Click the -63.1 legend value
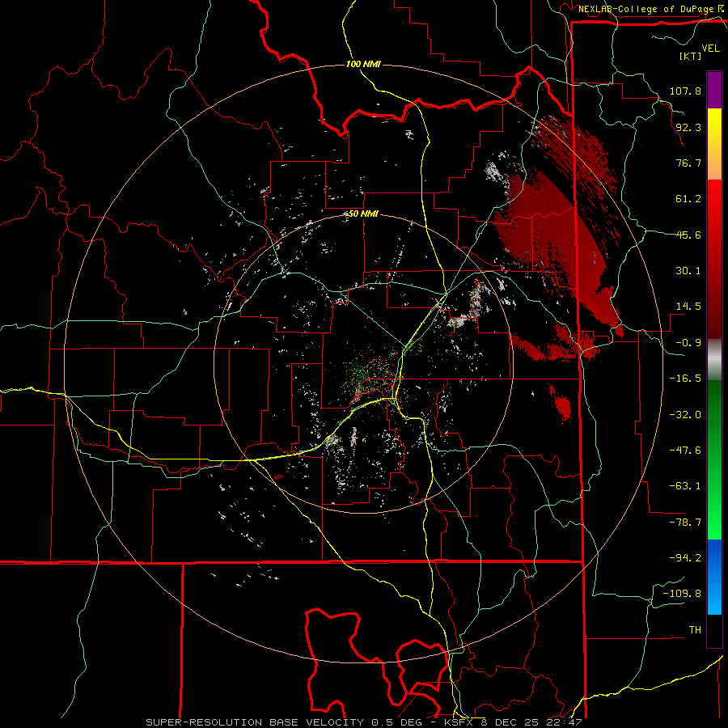 685,486
